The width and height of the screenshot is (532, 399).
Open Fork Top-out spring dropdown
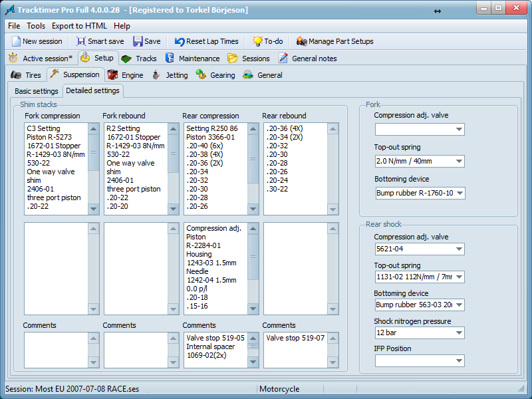pyautogui.click(x=459, y=161)
